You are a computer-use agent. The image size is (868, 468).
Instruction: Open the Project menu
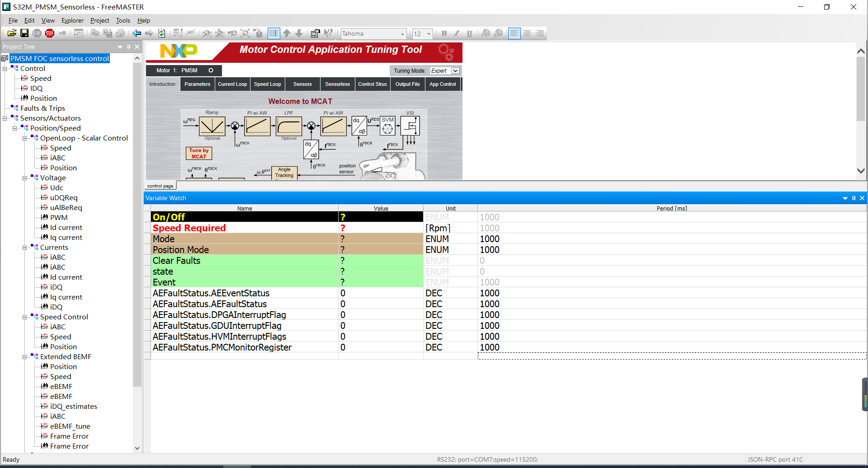pyautogui.click(x=99, y=20)
